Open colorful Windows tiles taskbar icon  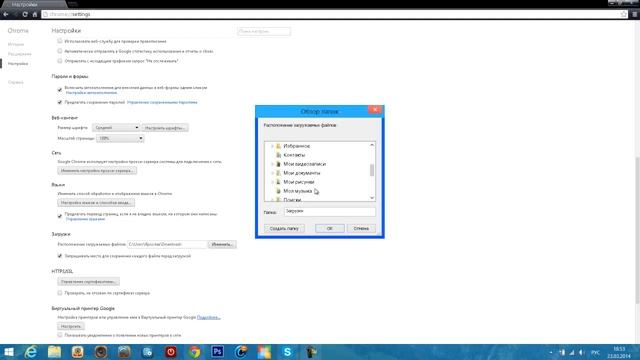pos(264,352)
